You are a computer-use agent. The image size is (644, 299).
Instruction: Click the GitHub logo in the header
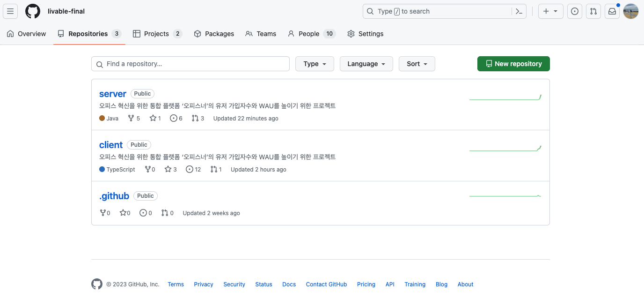[x=33, y=11]
